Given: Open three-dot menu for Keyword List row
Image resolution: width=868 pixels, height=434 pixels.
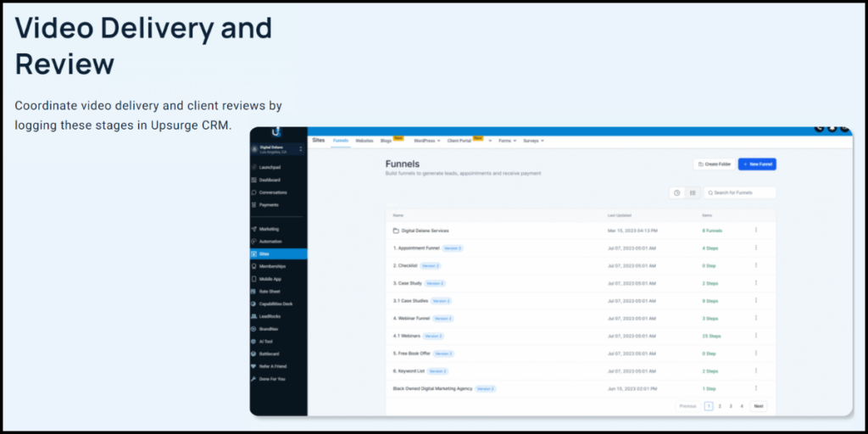Looking at the screenshot, I should (x=755, y=370).
